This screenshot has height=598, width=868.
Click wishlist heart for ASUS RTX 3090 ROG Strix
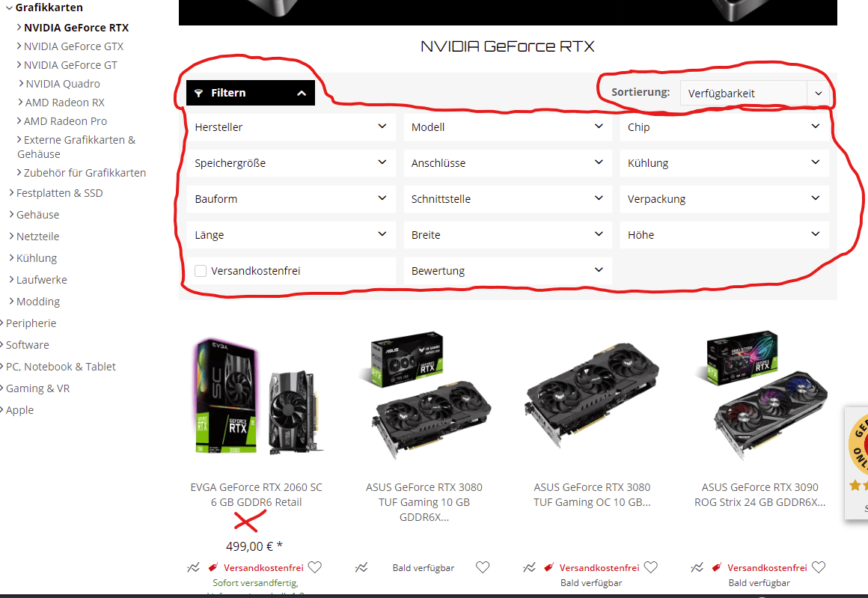(x=819, y=567)
